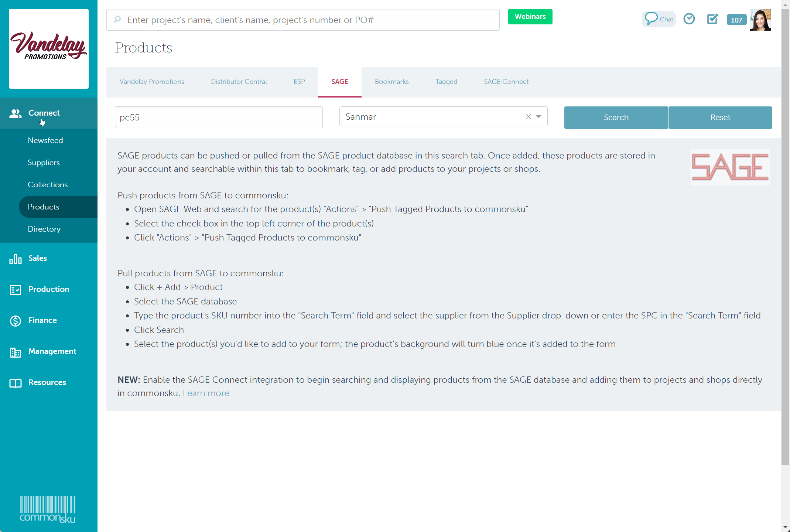Open the ESP tab

(299, 82)
